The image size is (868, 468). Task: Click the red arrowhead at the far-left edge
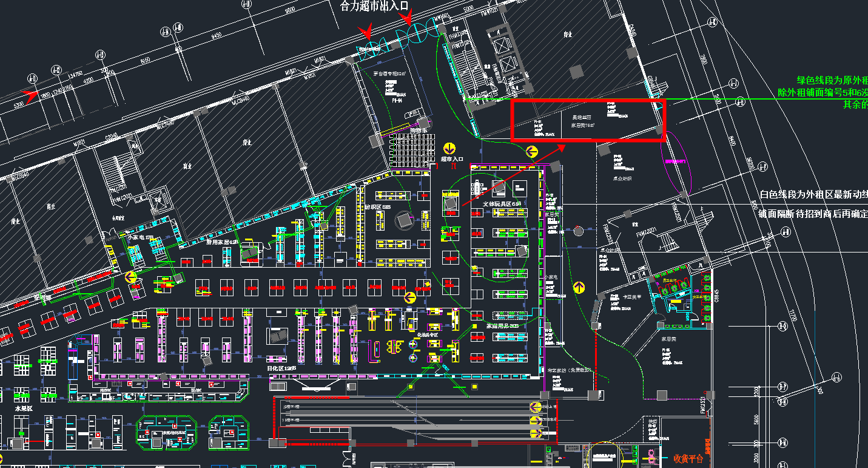click(x=29, y=95)
